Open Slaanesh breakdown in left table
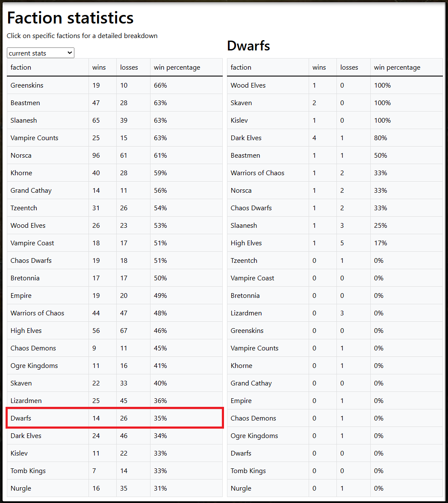 [x=115, y=120]
